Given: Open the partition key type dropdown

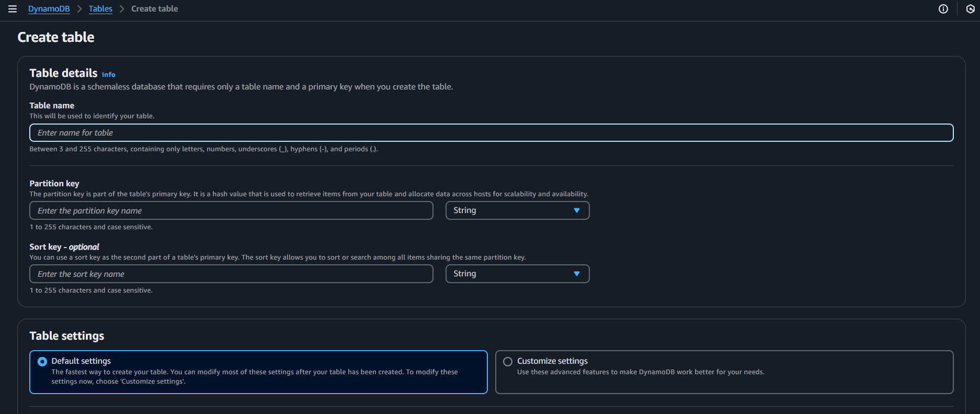Looking at the screenshot, I should click(518, 210).
